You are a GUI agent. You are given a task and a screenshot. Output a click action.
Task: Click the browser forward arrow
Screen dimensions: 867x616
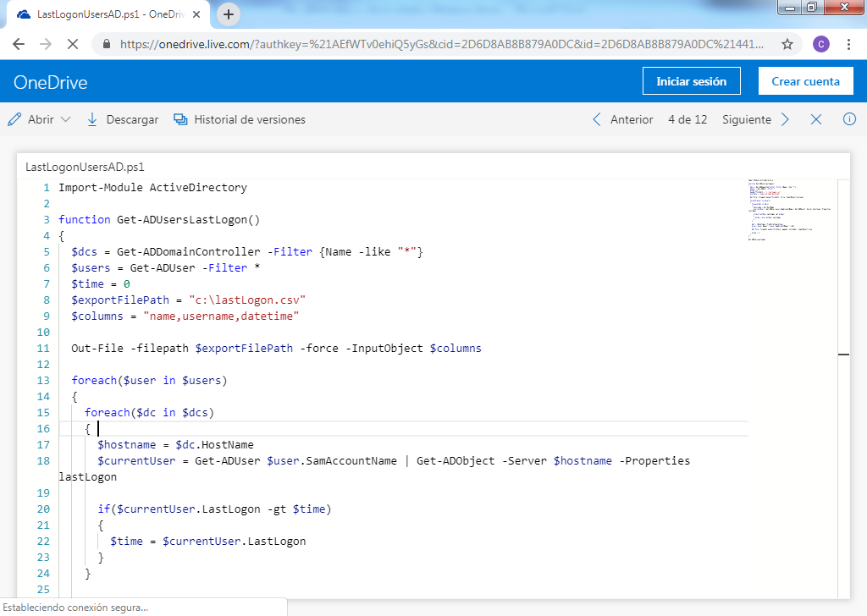(46, 44)
